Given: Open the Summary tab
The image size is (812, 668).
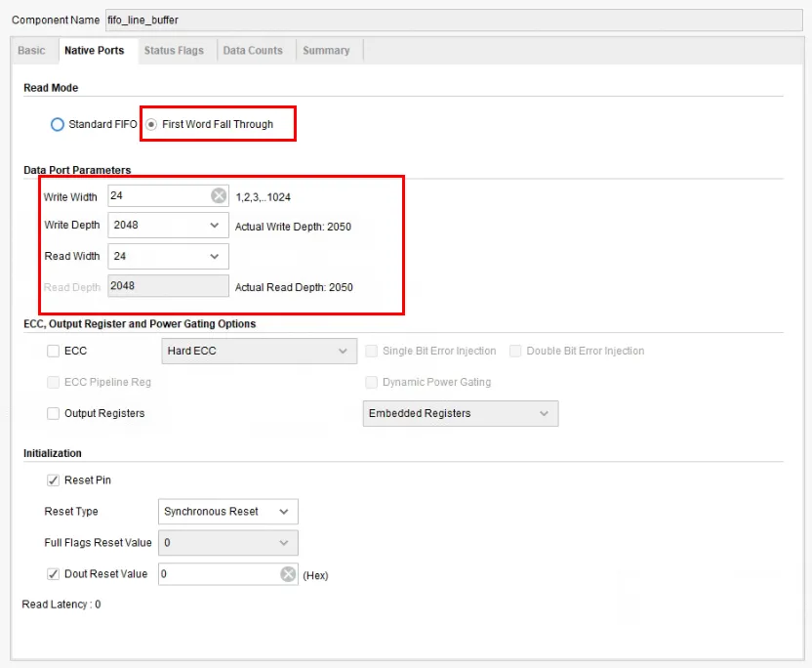Looking at the screenshot, I should [326, 51].
